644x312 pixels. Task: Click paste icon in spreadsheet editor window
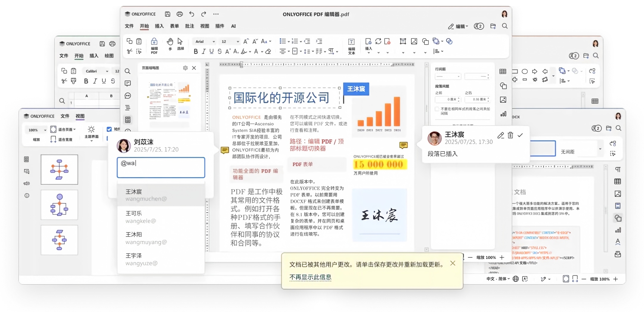tap(73, 71)
